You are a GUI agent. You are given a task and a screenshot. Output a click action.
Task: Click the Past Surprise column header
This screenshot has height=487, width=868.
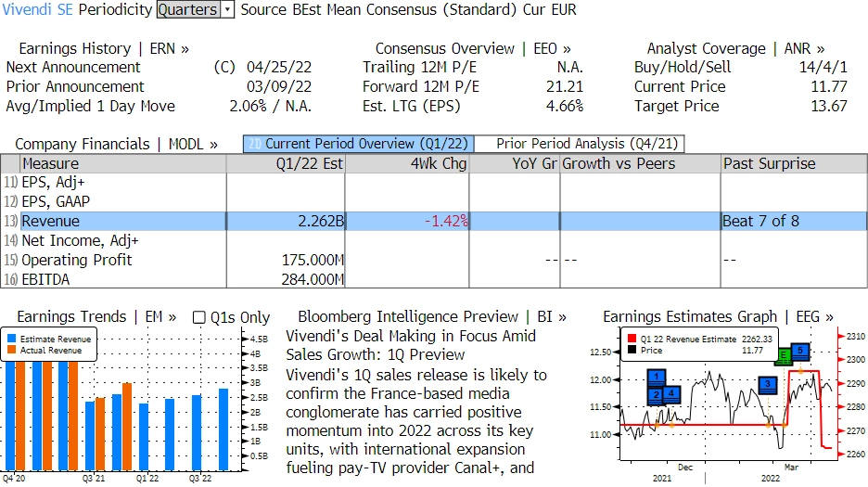[x=794, y=164]
